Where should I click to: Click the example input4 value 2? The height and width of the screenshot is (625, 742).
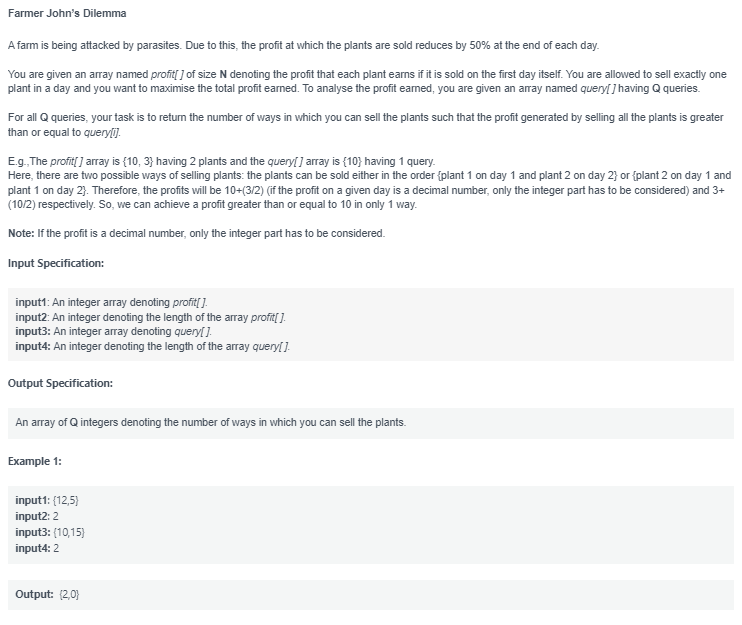pyautogui.click(x=56, y=548)
